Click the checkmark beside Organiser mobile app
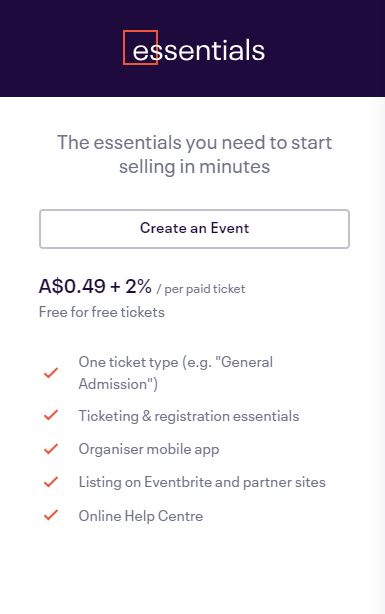385x614 pixels. coord(51,449)
